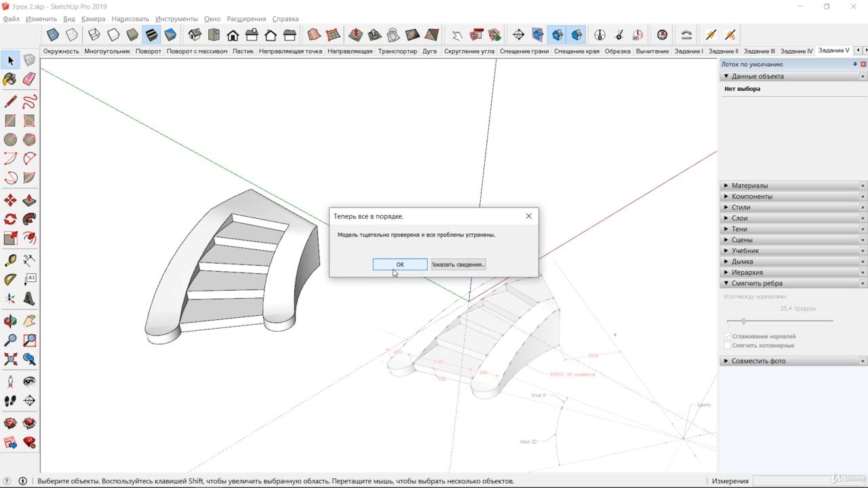Screen dimensions: 868x488
Task: Choose the Orbit camera tool
Action: click(x=10, y=321)
